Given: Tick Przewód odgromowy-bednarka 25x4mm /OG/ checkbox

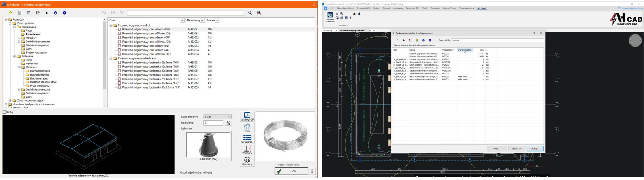Looking at the screenshot, I should click(119, 63).
